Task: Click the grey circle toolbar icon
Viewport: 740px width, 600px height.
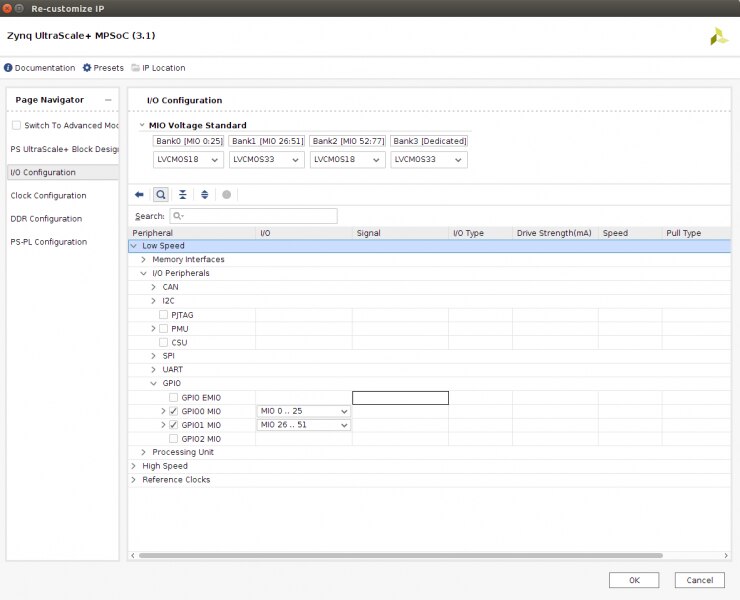Action: tap(227, 194)
